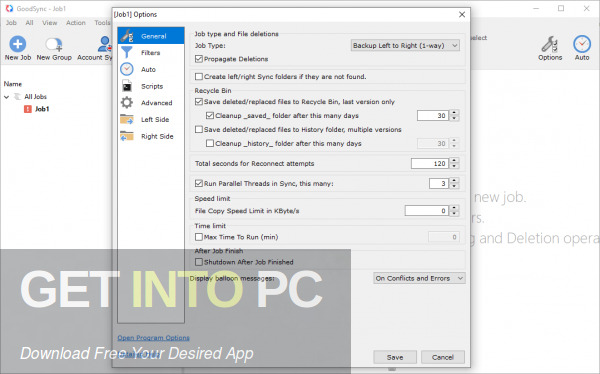Click the _saved_ cleanup days field
600x374 pixels.
point(433,116)
